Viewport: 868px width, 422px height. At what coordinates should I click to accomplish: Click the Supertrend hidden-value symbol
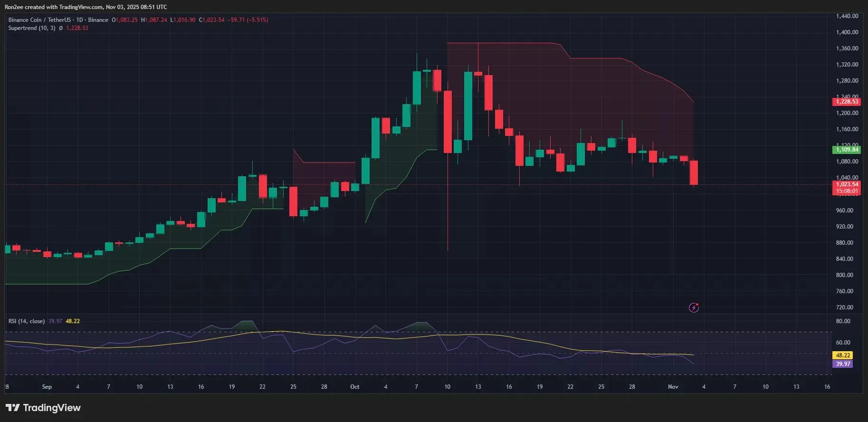pos(61,28)
